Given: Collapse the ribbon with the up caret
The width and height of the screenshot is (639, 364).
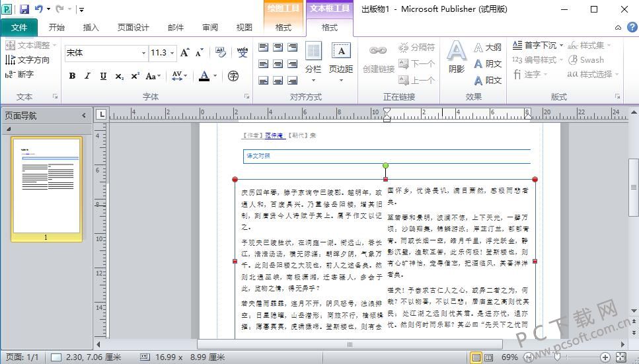Looking at the screenshot, I should (x=619, y=27).
